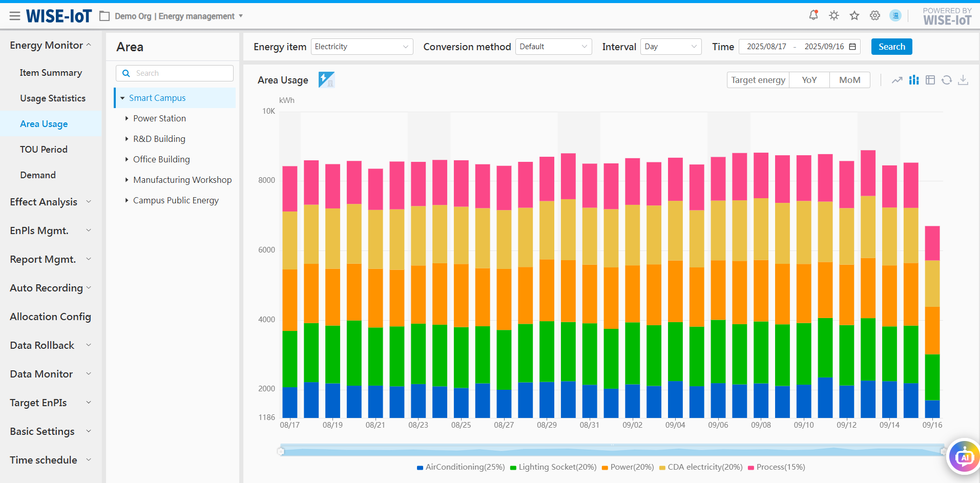Expand the Power Station tree node

point(127,118)
